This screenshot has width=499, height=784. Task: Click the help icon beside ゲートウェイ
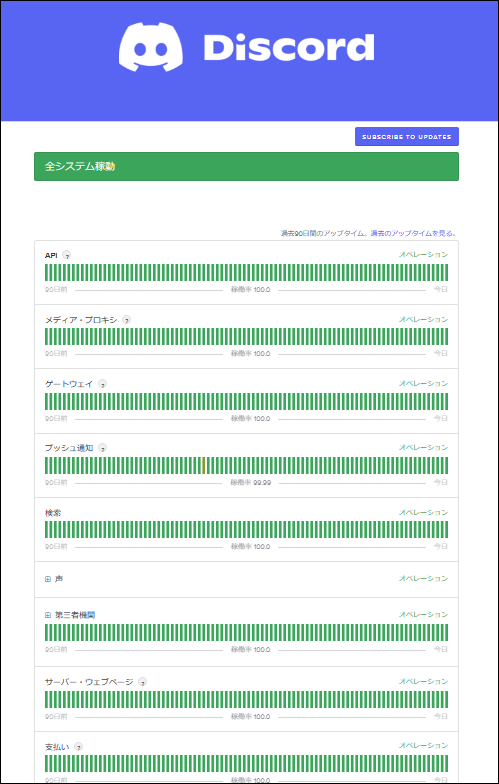click(x=102, y=384)
